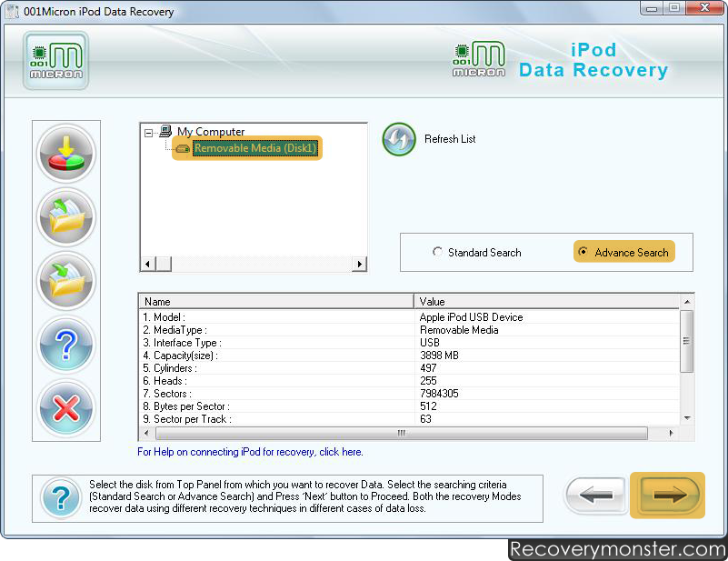728x561 pixels.
Task: Select Advance Search radio button
Action: click(x=583, y=251)
